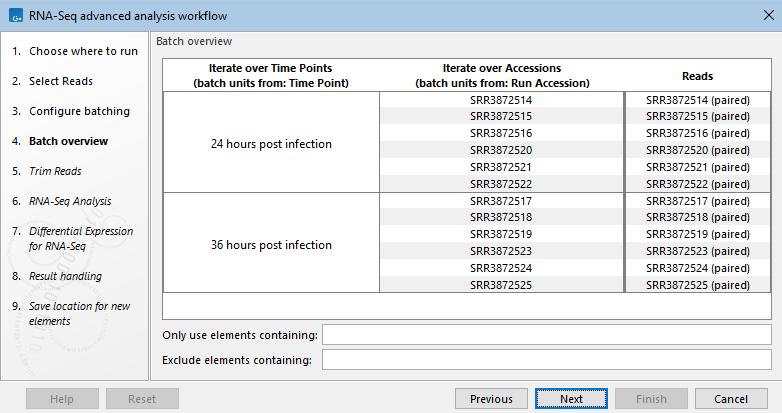Click accession SRR3872514 in the accessions column
782x413 pixels.
tap(501, 100)
